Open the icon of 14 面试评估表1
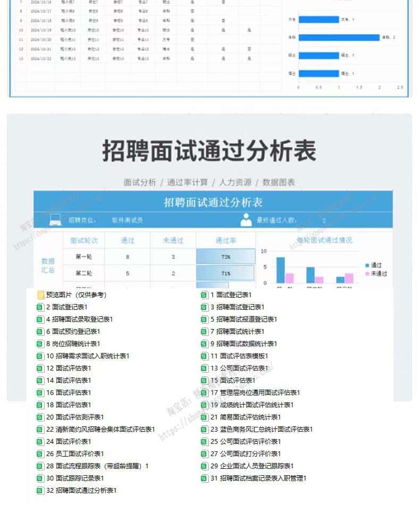This screenshot has width=420, height=505. pyautogui.click(x=40, y=381)
